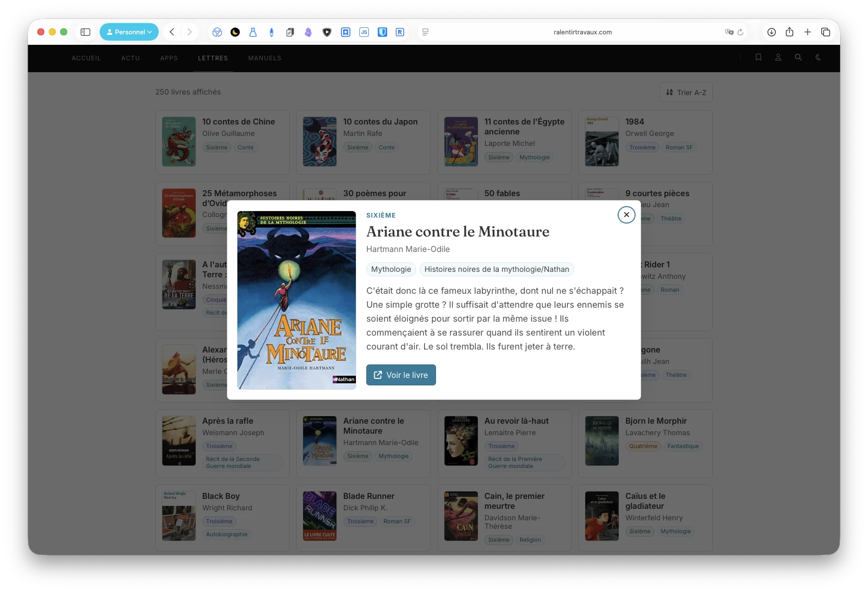Image resolution: width=868 pixels, height=592 pixels.
Task: Click 250 livres affichés text
Action: click(188, 92)
